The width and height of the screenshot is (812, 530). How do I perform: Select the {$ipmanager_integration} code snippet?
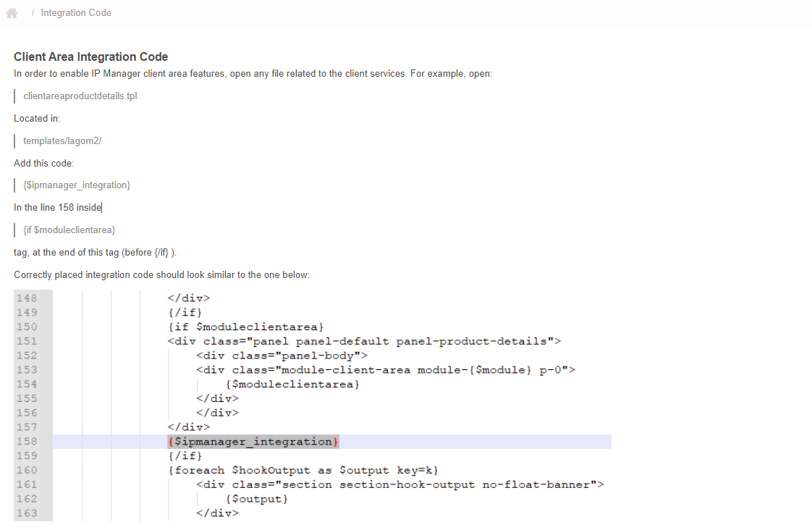point(77,185)
